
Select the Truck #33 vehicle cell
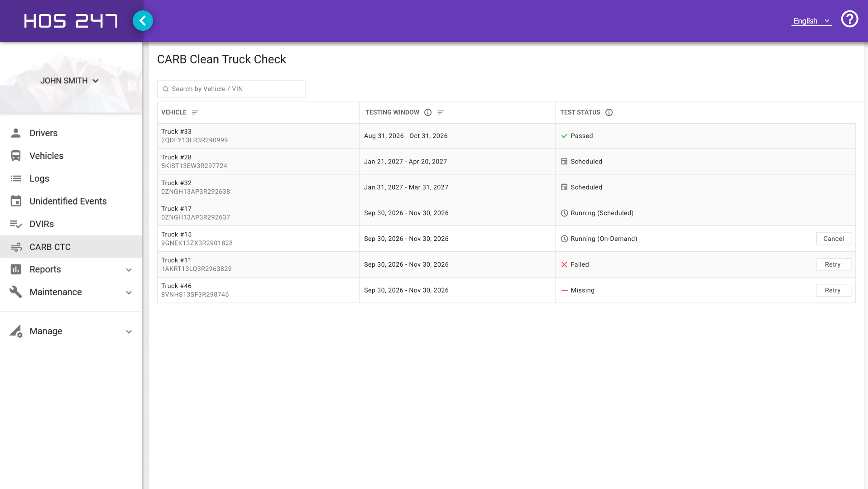tap(258, 136)
